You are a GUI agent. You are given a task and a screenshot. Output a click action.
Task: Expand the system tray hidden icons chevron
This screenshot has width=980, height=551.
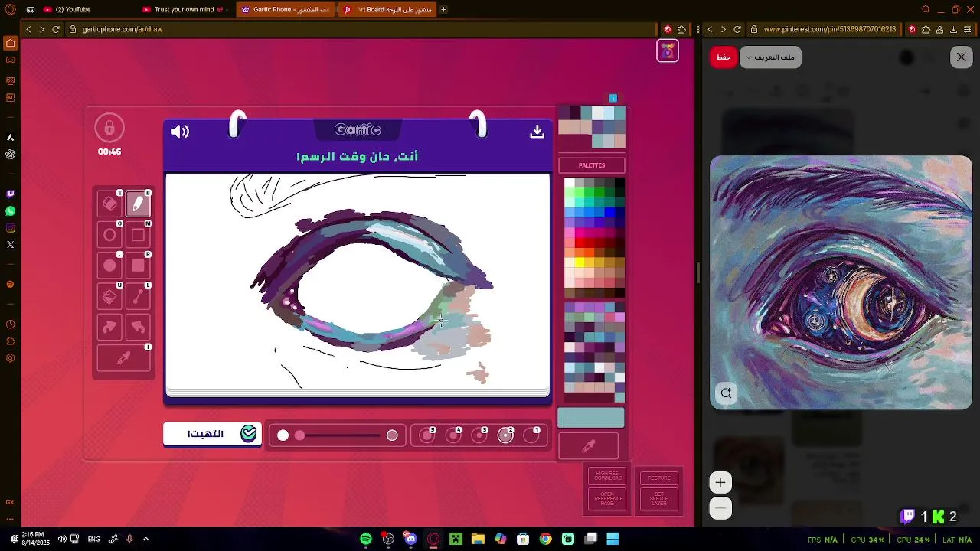click(145, 540)
